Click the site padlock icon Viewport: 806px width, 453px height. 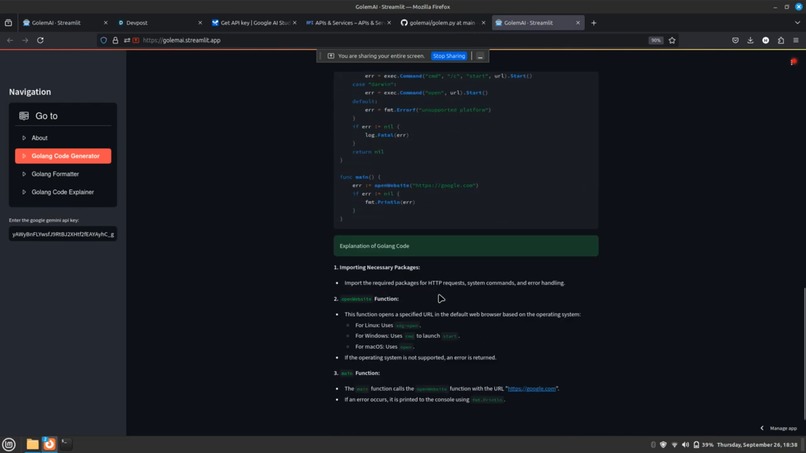point(115,40)
